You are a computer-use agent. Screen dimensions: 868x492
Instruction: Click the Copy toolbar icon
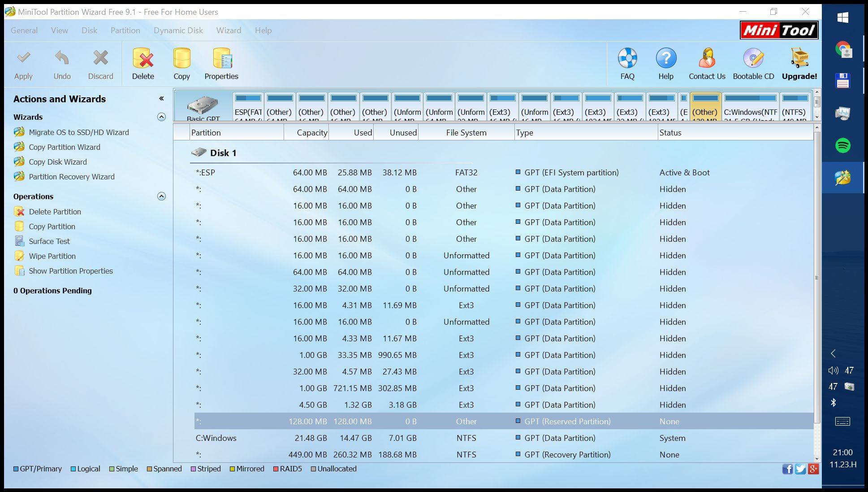click(181, 58)
